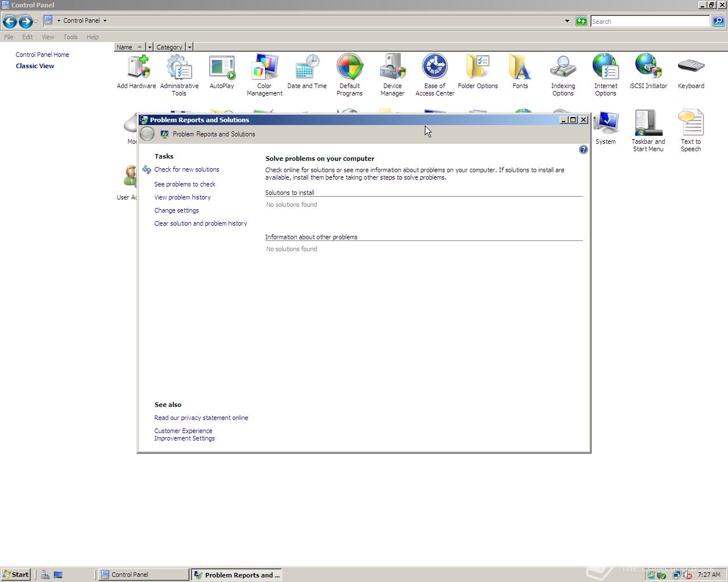The image size is (728, 582).
Task: Click the Server Manager quick launch icon
Action: click(45, 575)
